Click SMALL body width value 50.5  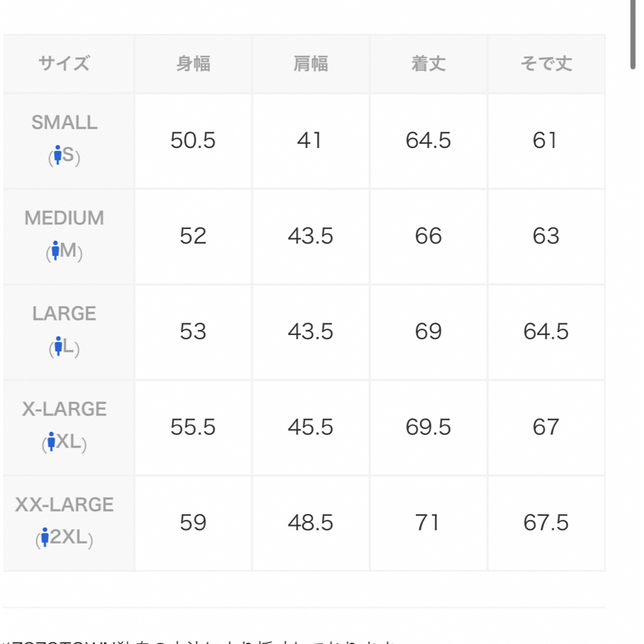(193, 141)
